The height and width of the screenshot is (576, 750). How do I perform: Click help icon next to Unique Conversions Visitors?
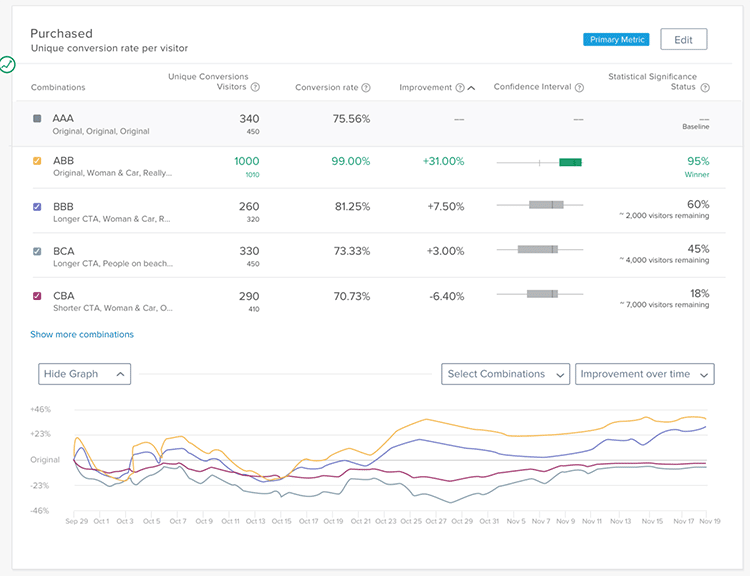pos(255,88)
